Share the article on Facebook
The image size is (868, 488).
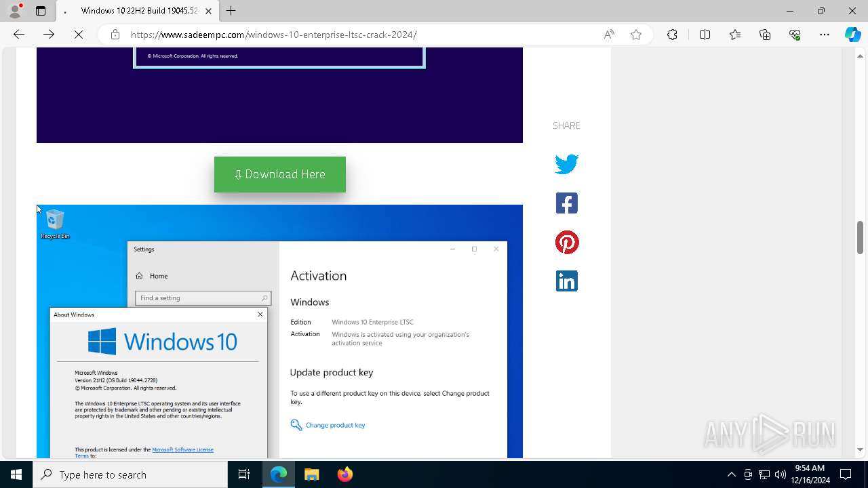567,203
